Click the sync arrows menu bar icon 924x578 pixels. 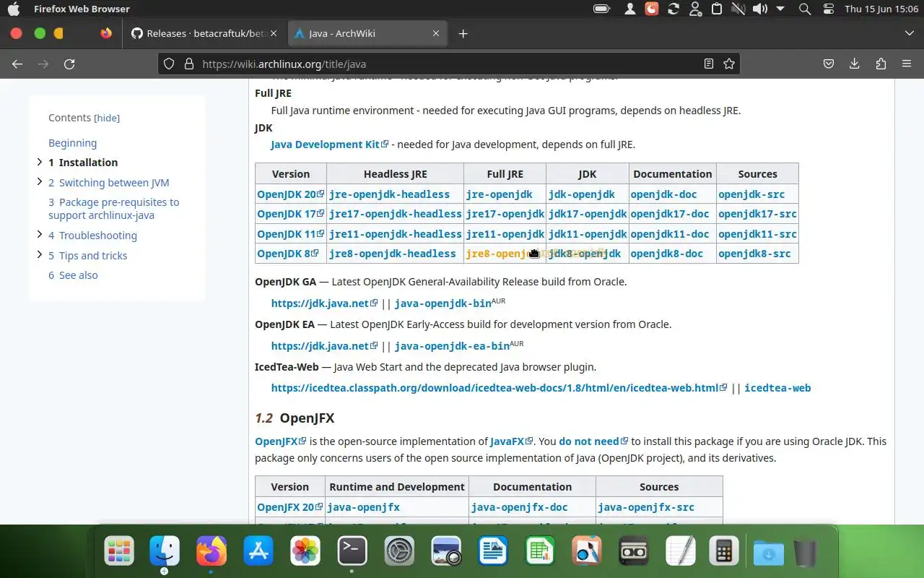(x=674, y=9)
